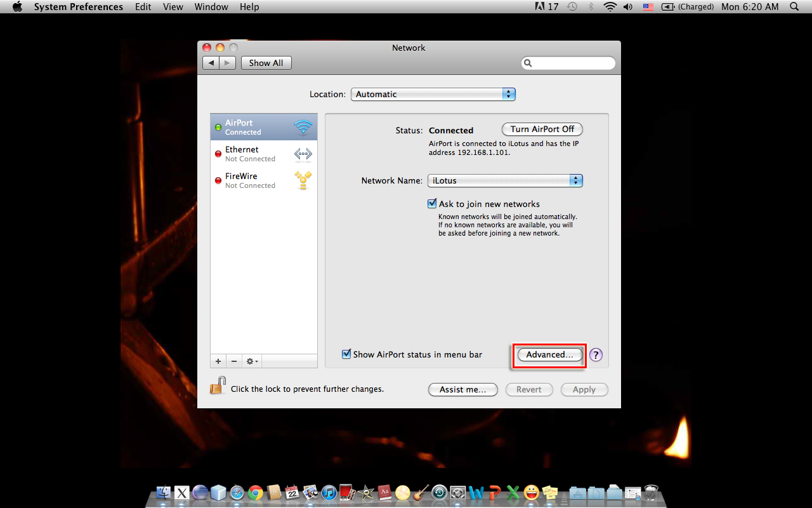Screen dimensions: 812x508
Task: Click the Wi-Fi status icon in the menu bar
Action: [x=610, y=7]
